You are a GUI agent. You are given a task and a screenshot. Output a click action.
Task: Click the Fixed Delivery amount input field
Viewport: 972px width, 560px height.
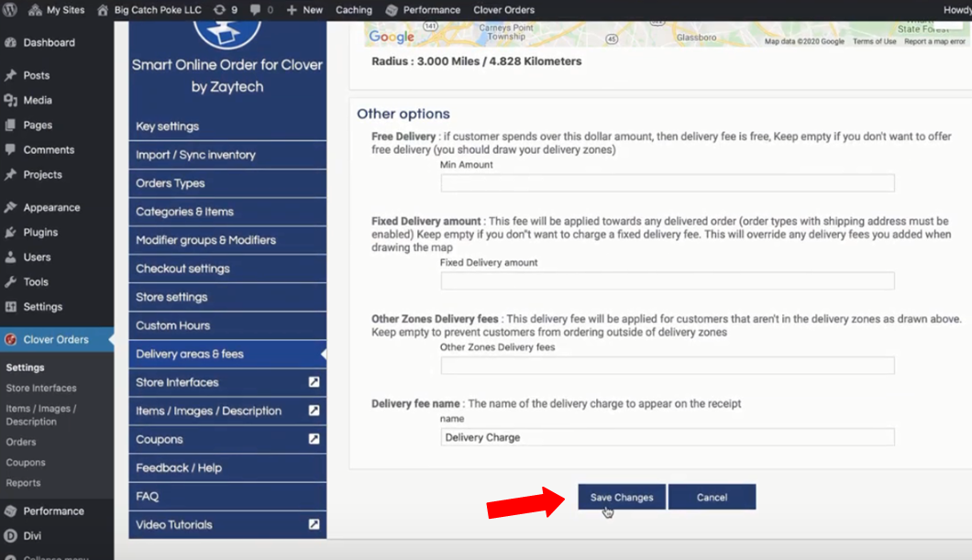[668, 281]
